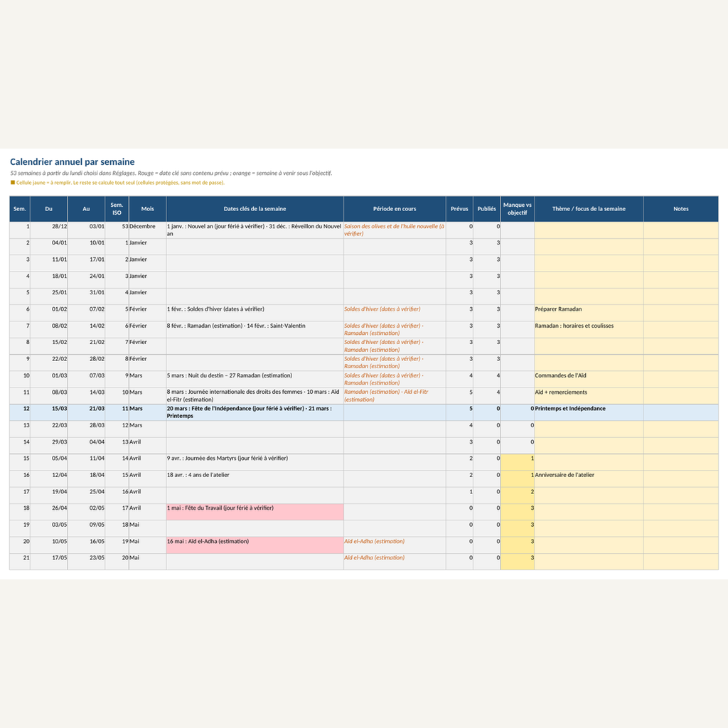Select '53 semaines à partir du lundi' subtitle
The height and width of the screenshot is (728, 728).
tap(171, 173)
